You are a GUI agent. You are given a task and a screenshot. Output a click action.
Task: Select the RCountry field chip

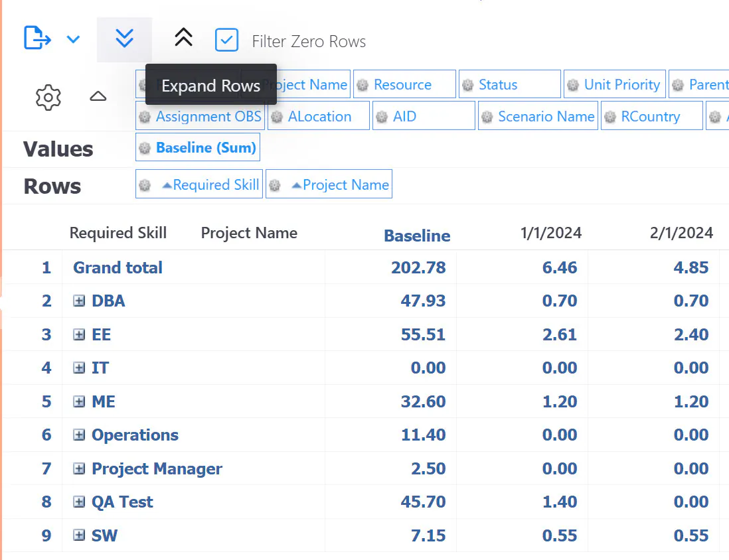652,115
